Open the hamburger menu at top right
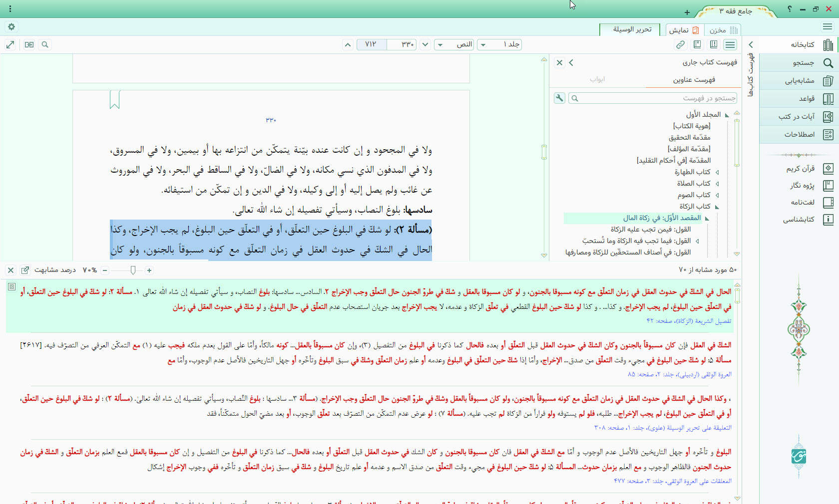 point(828,26)
